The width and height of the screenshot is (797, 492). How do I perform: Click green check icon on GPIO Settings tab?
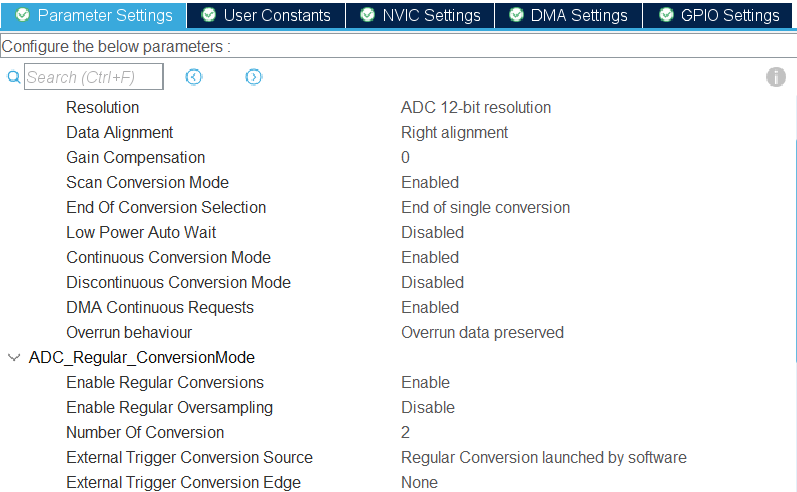click(x=666, y=15)
